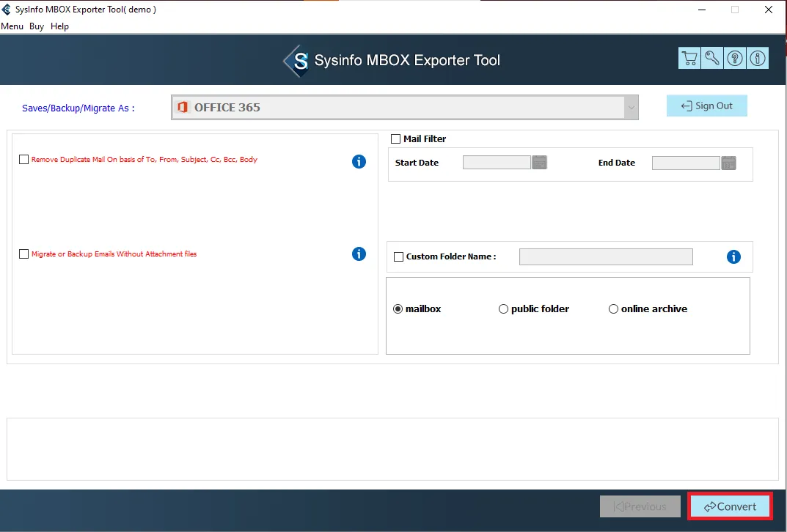Show info for Remove Duplicate Mail option
Screen dimensions: 787x532
(x=359, y=161)
